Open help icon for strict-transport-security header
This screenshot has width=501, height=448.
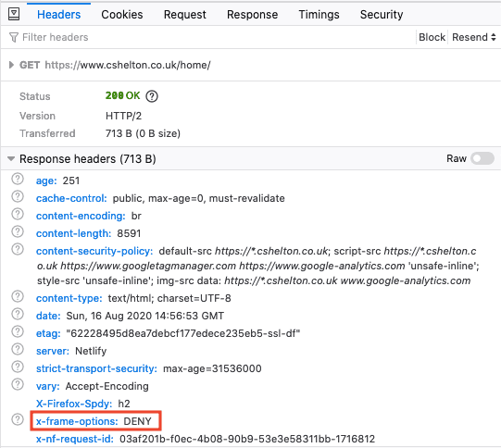coord(18,367)
